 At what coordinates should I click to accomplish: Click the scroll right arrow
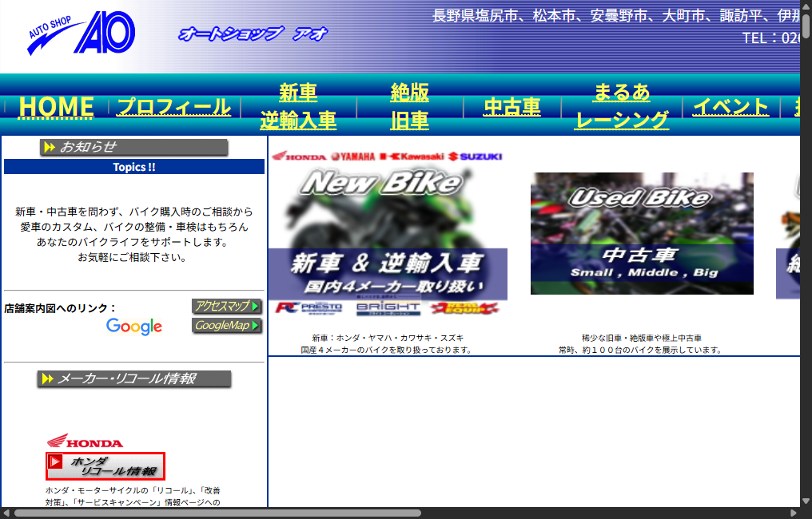pyautogui.click(x=794, y=513)
